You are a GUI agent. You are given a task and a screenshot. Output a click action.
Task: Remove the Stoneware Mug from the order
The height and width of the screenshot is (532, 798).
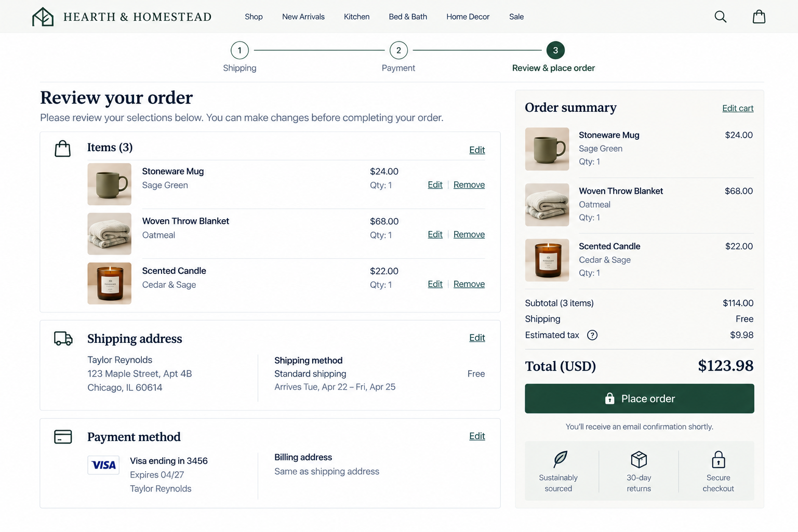(x=469, y=184)
